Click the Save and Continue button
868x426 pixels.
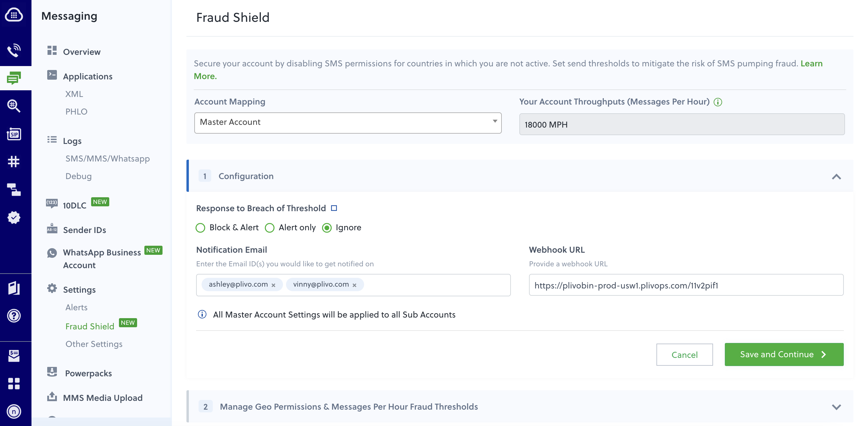point(784,354)
